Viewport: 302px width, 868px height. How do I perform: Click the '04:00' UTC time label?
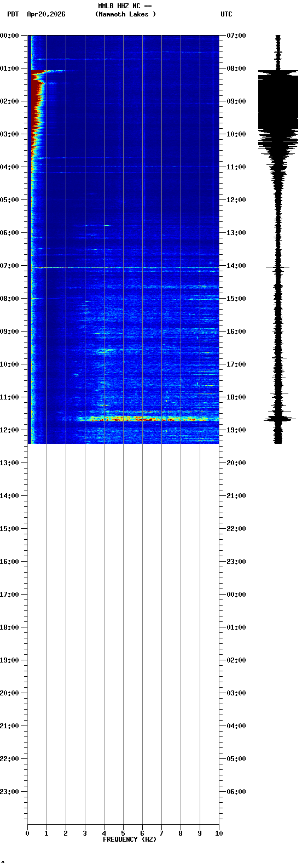tap(236, 726)
